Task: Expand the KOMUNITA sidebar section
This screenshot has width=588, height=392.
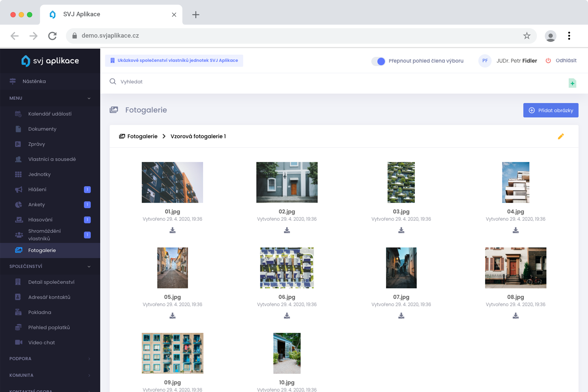Action: (89, 375)
